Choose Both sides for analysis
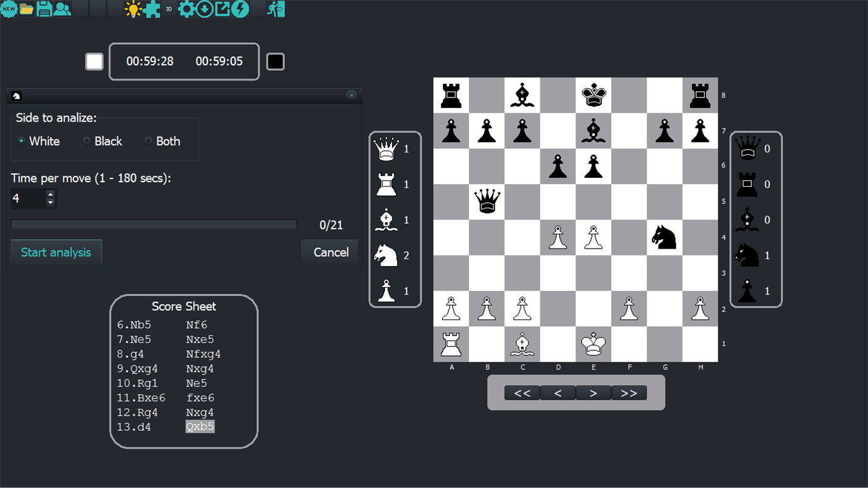This screenshot has width=868, height=488. 148,141
